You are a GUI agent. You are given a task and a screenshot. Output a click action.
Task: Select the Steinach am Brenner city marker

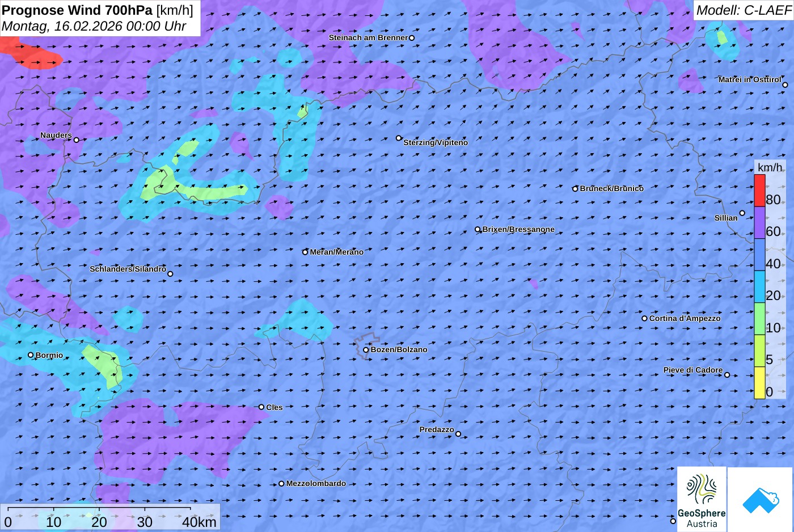tap(412, 38)
